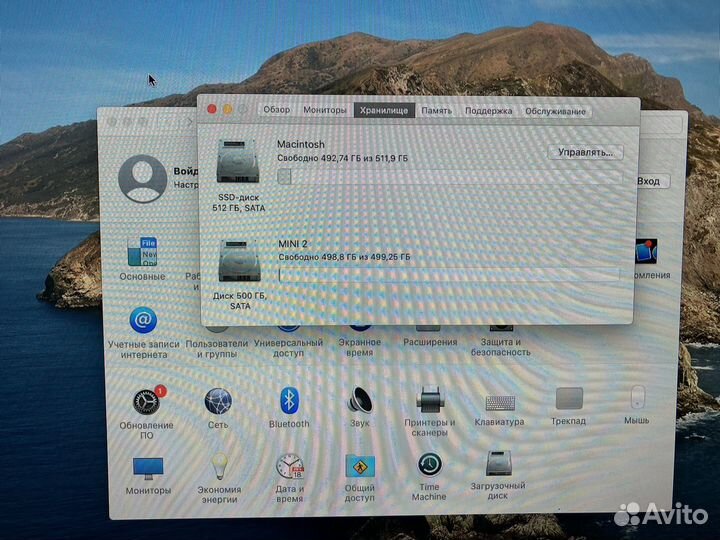Click the Защита и безопасность label

[x=501, y=347]
